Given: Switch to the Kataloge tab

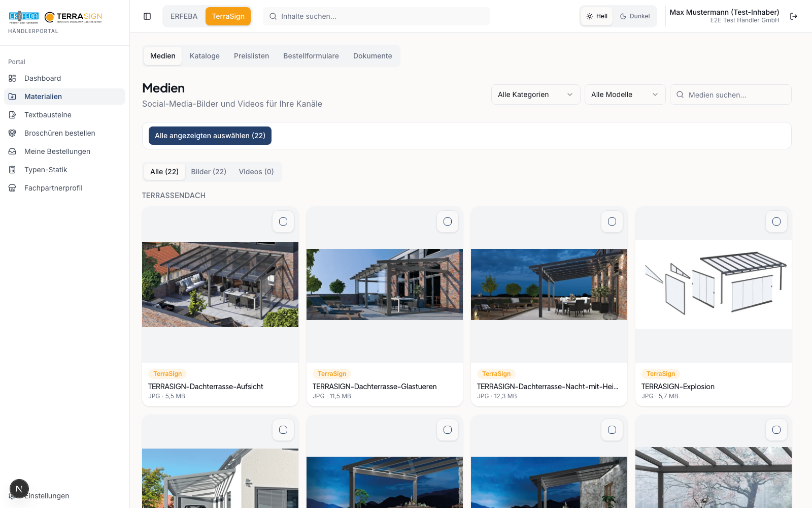Looking at the screenshot, I should 205,56.
